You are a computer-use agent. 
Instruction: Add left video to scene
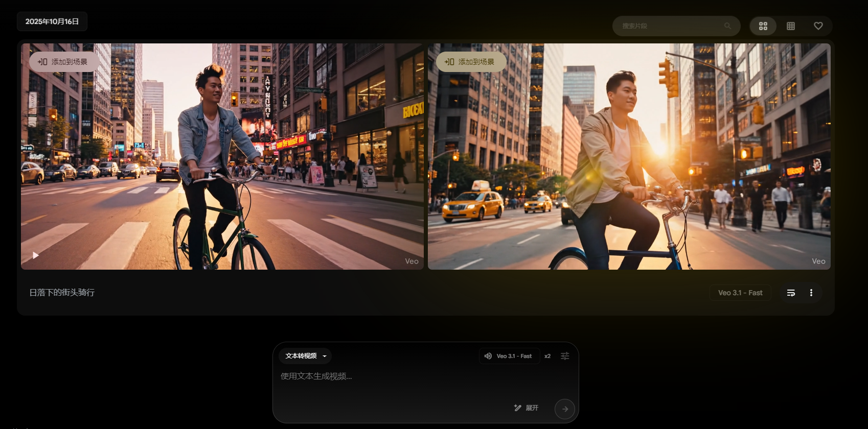(63, 62)
